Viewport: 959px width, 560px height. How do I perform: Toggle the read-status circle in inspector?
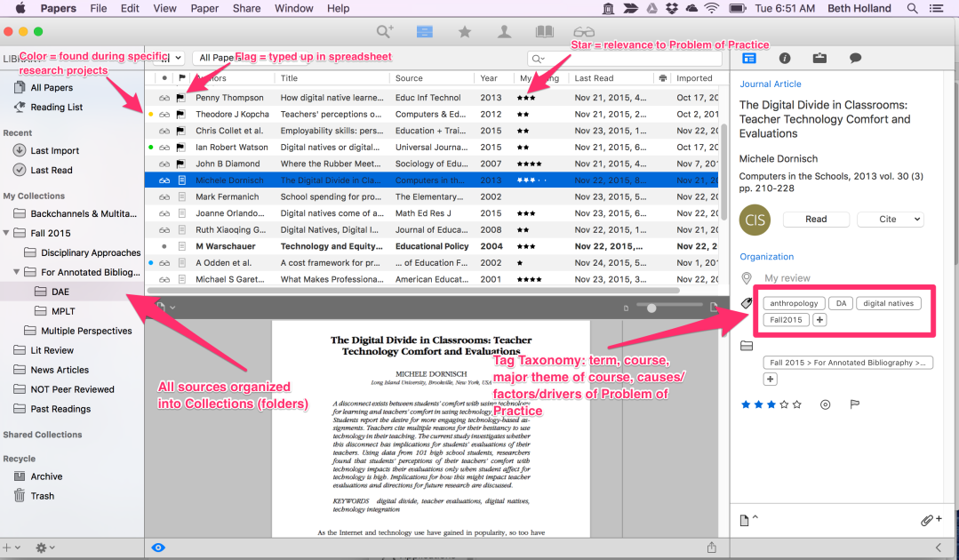tap(825, 404)
